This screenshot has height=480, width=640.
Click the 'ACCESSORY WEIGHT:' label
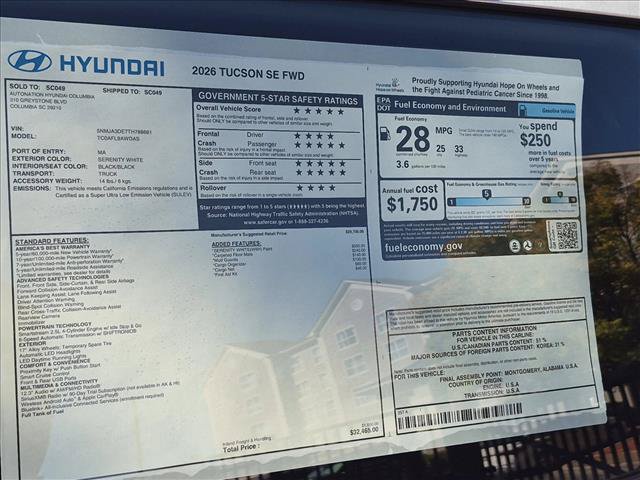coord(47,180)
